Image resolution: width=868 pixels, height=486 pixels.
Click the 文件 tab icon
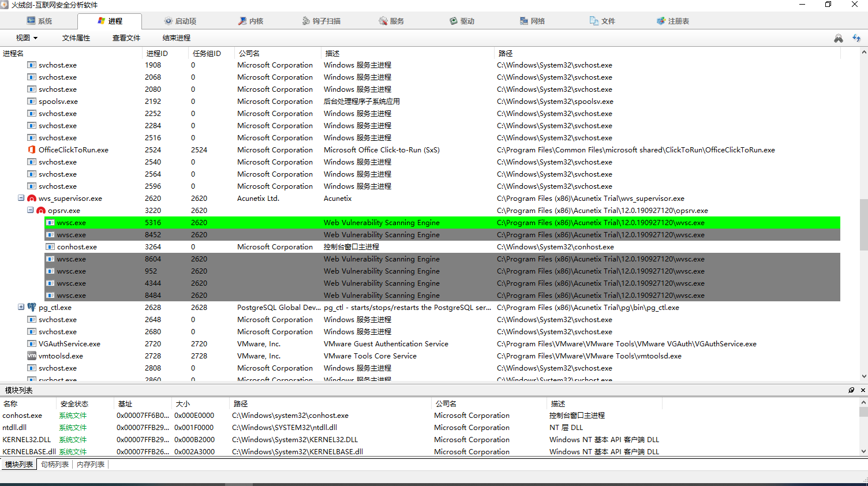[594, 21]
